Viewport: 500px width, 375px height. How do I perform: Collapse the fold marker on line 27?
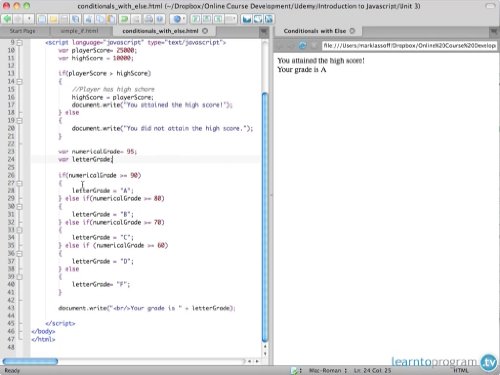[20, 183]
